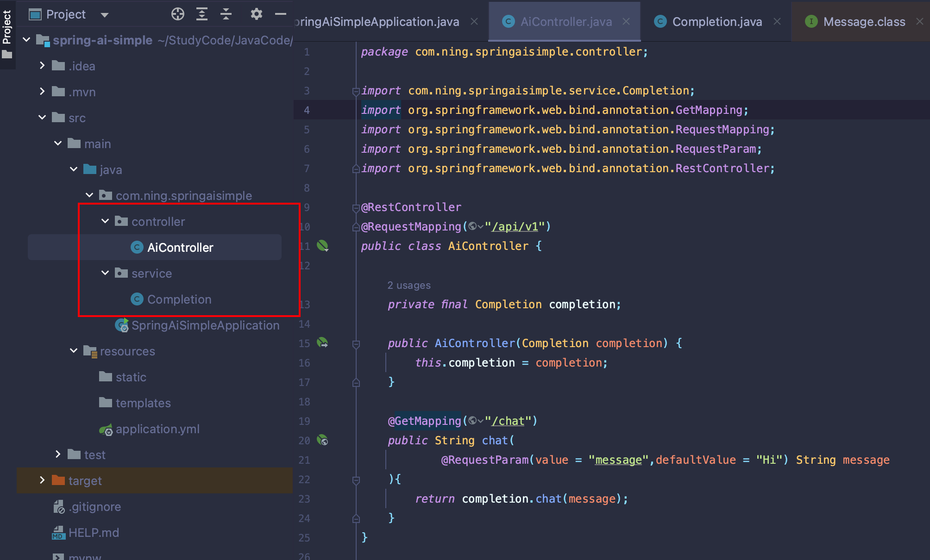
Task: Collapse the controller package
Action: 105,221
